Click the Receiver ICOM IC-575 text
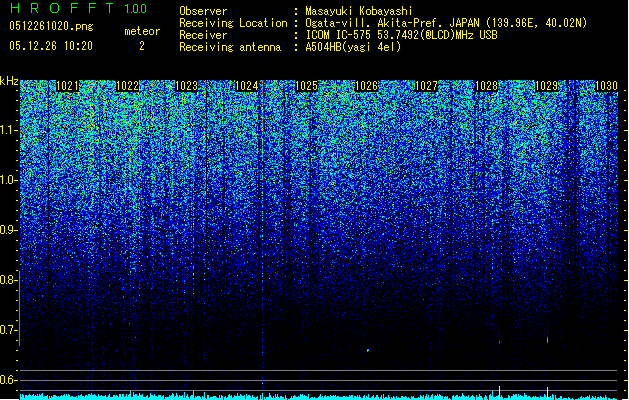This screenshot has width=629, height=400. coord(401,35)
